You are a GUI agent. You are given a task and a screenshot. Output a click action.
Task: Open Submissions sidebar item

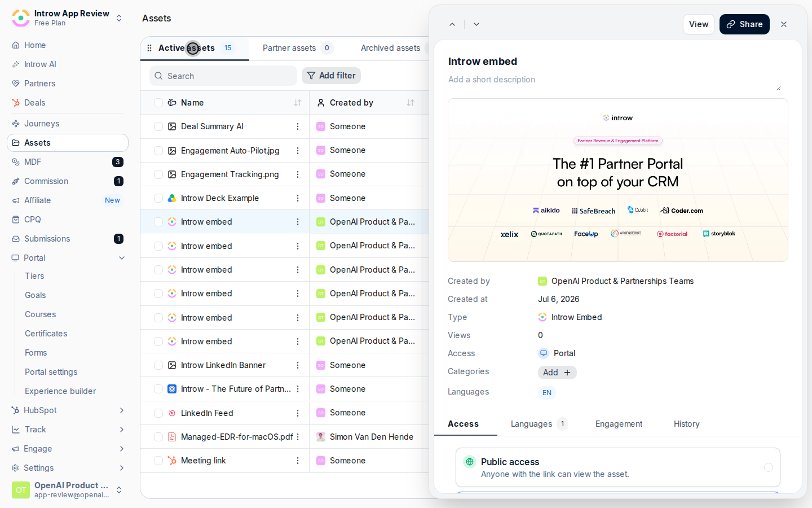[68, 239]
